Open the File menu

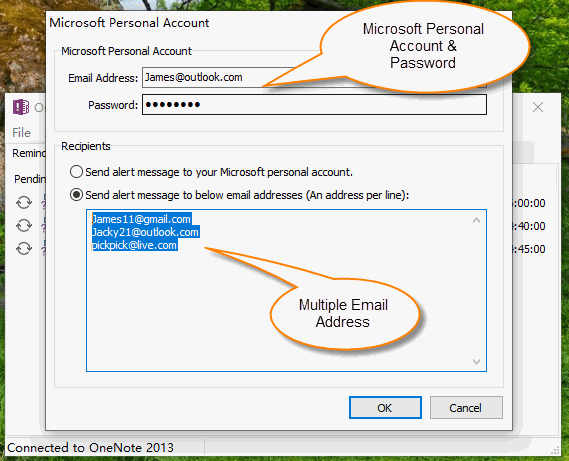point(21,132)
